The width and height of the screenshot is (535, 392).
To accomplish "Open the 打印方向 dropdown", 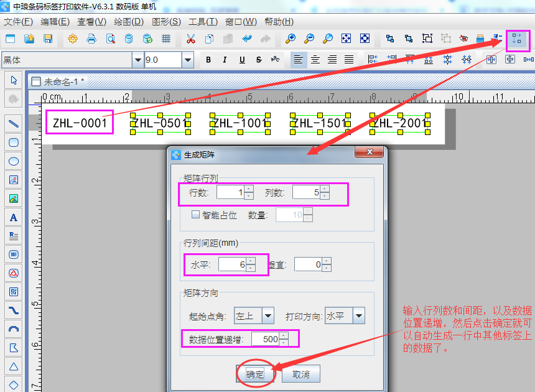I will pos(358,316).
